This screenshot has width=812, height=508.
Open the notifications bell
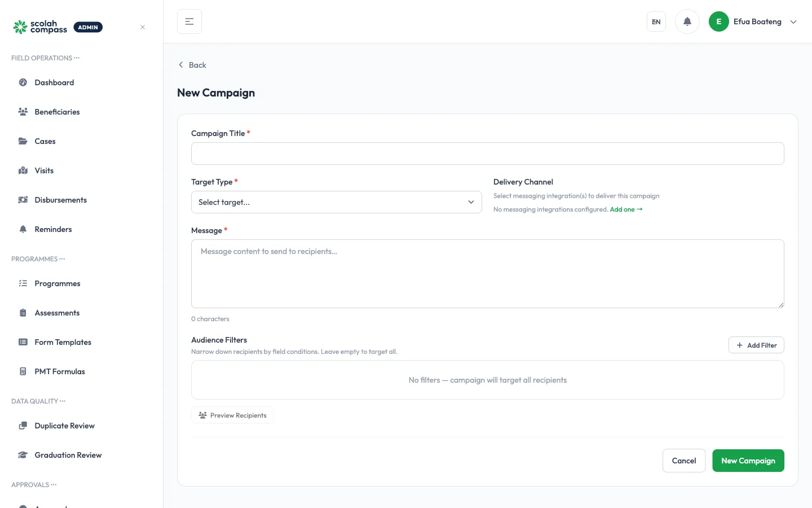pos(687,21)
